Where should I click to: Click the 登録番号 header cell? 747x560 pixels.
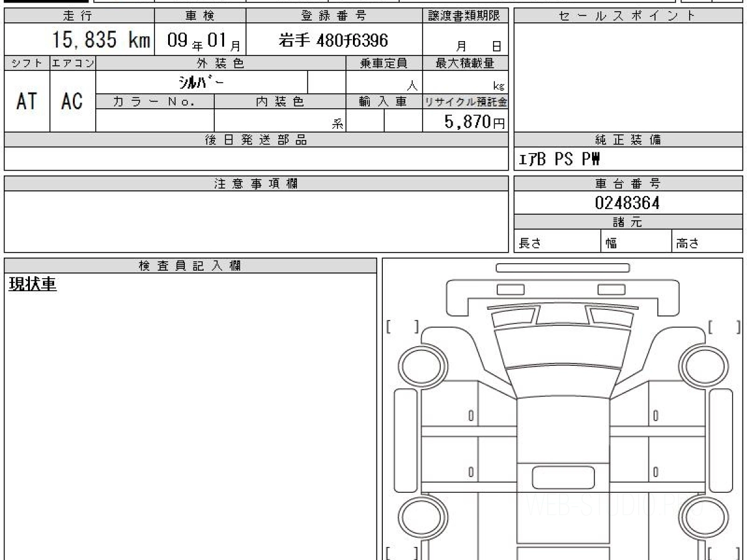click(334, 16)
